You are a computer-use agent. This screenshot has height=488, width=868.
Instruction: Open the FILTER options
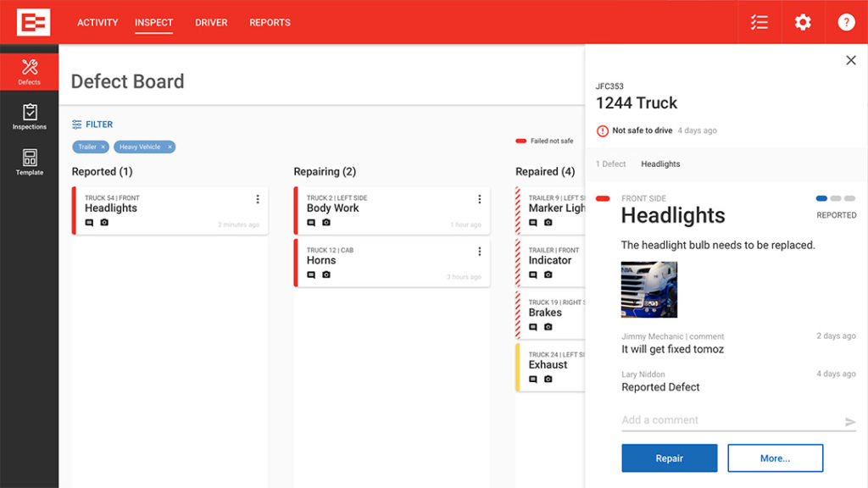coord(92,125)
